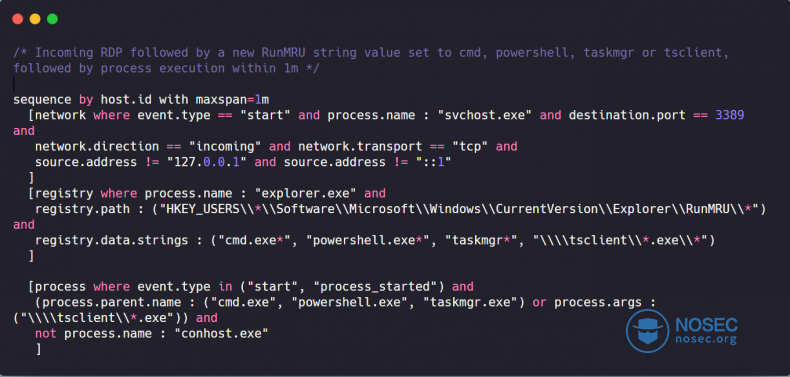Click the red close dot
Viewport: 790px width, 377px height.
[x=18, y=19]
